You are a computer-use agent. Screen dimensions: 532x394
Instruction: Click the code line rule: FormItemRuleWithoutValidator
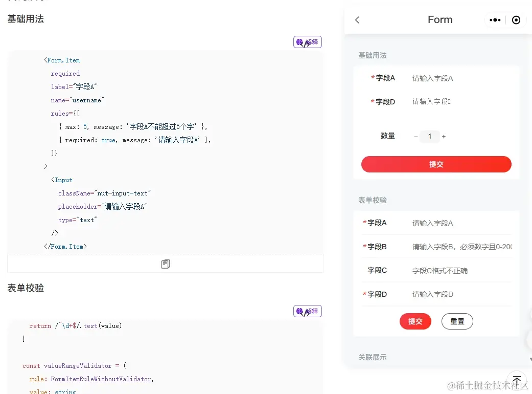click(x=91, y=379)
